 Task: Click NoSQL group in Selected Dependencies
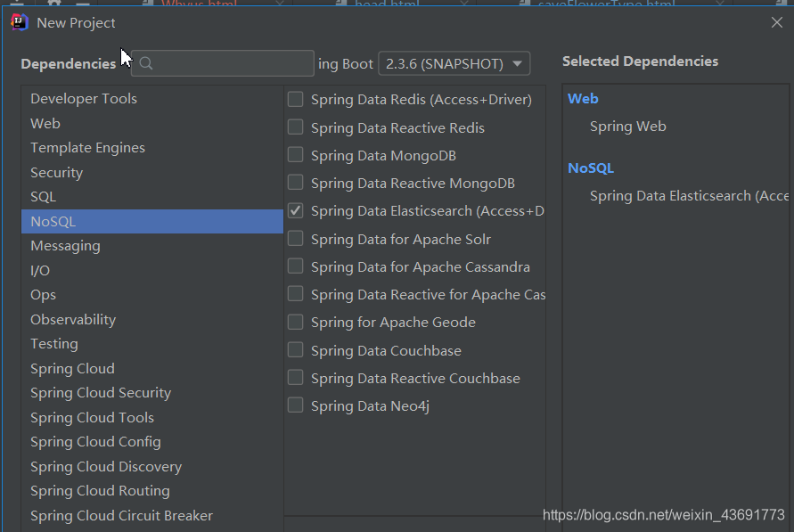click(x=591, y=168)
